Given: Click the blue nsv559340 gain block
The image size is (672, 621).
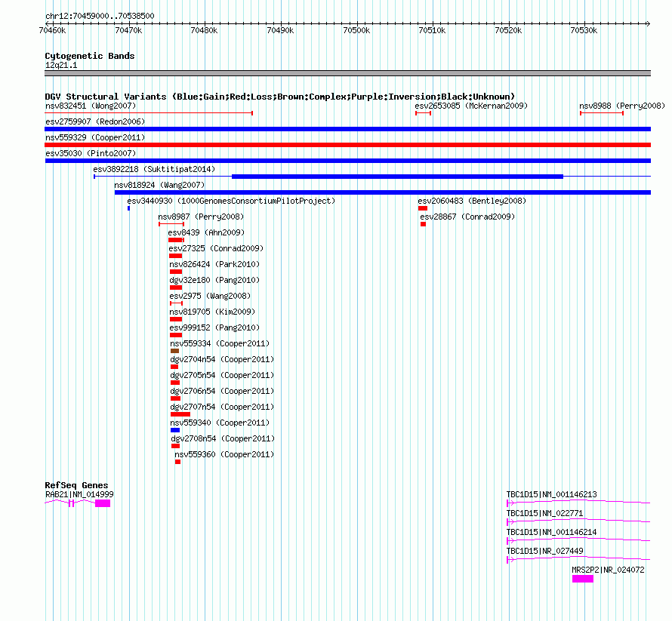Looking at the screenshot, I should pos(175,430).
